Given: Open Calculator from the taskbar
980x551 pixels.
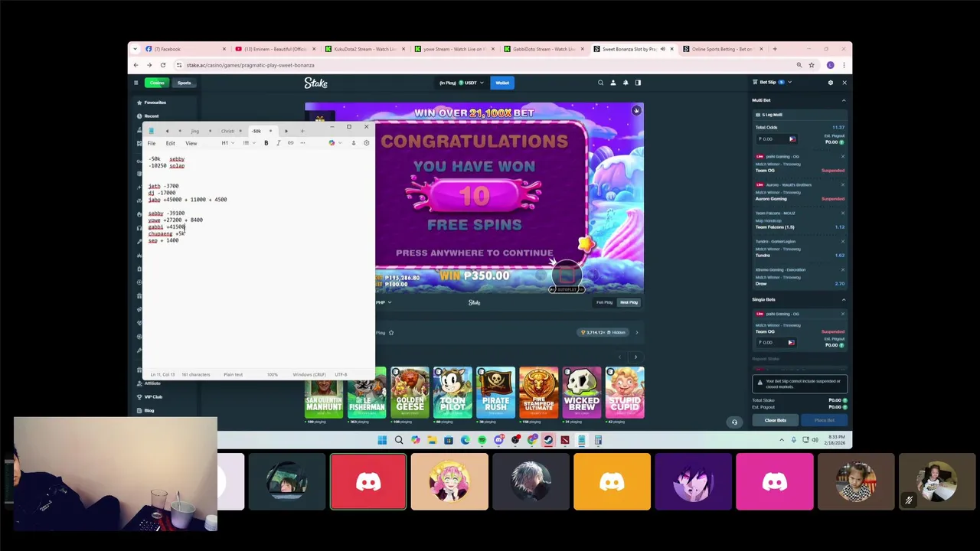Looking at the screenshot, I should pyautogui.click(x=598, y=440).
